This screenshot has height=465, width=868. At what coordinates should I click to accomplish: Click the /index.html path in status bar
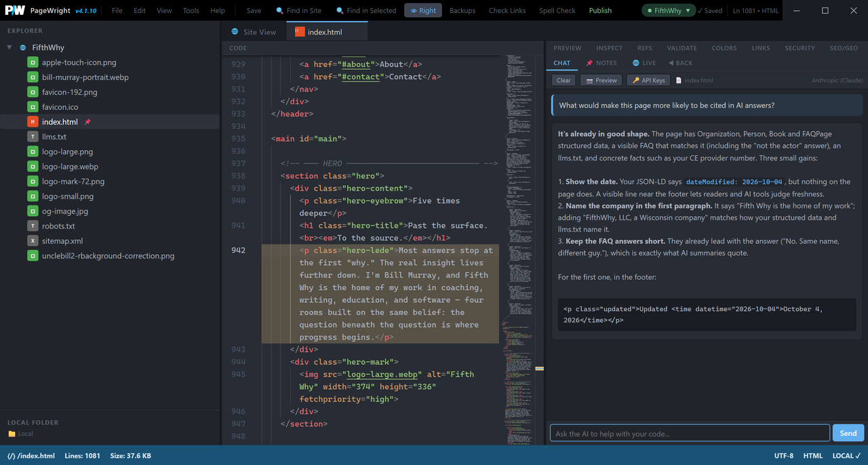pyautogui.click(x=31, y=456)
